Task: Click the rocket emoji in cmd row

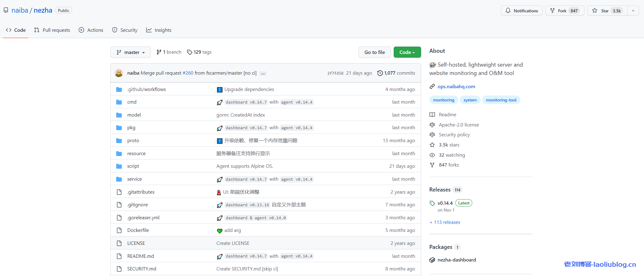Action: [219, 102]
